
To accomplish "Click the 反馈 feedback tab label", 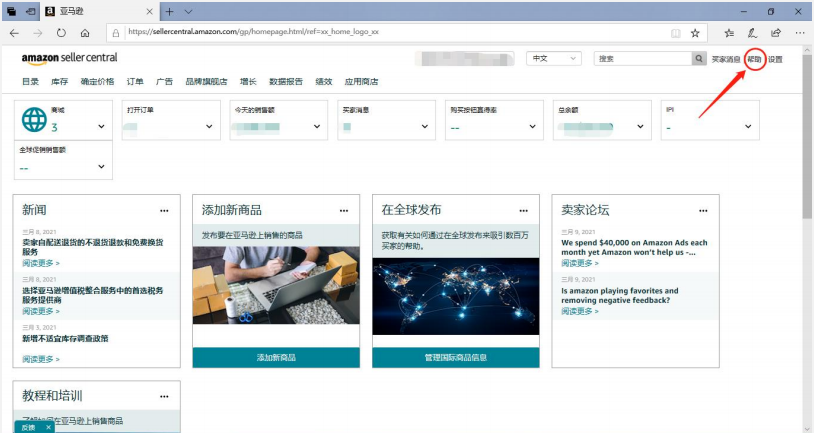I will click(29, 427).
